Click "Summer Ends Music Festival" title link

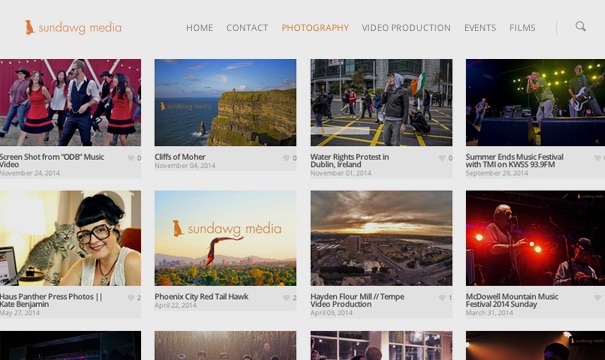[514, 161]
